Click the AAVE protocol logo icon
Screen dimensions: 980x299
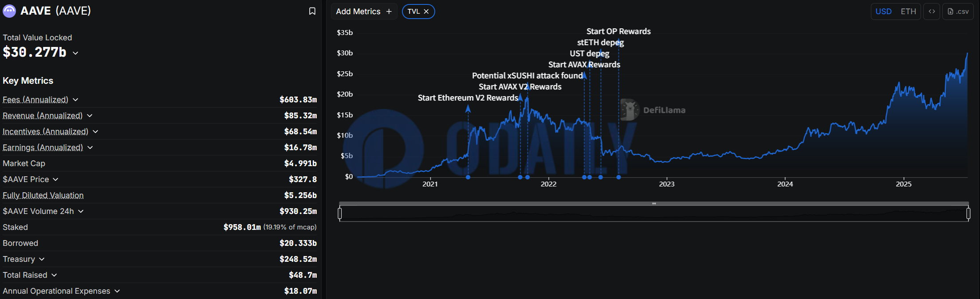(x=9, y=11)
